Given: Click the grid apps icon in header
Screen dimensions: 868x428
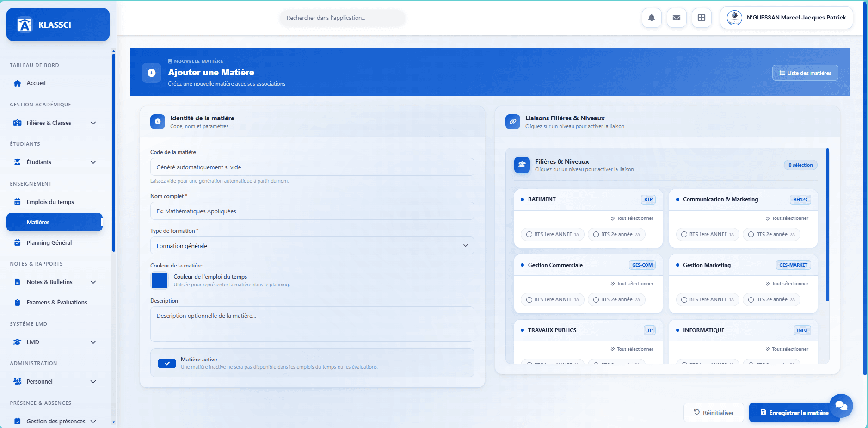Looking at the screenshot, I should (701, 18).
